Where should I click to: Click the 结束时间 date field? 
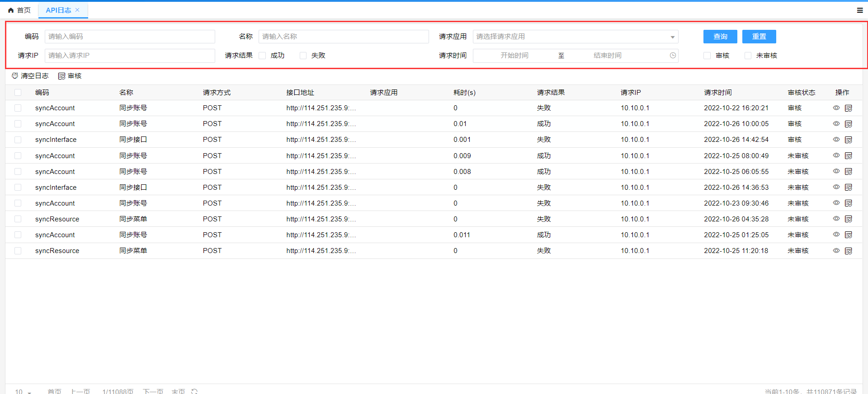608,56
